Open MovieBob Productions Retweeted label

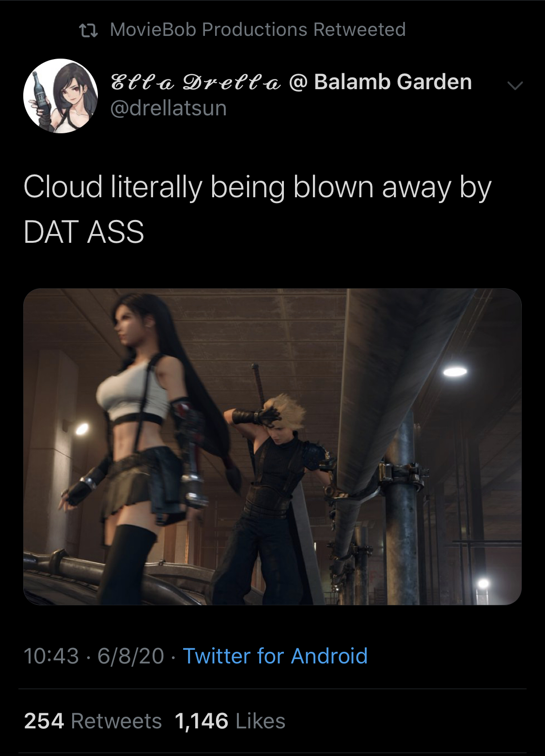coord(258,30)
